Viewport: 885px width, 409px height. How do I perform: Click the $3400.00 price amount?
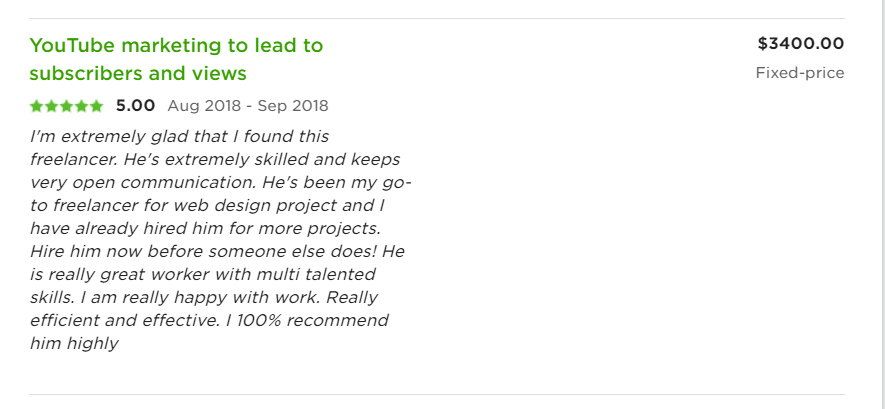point(801,43)
